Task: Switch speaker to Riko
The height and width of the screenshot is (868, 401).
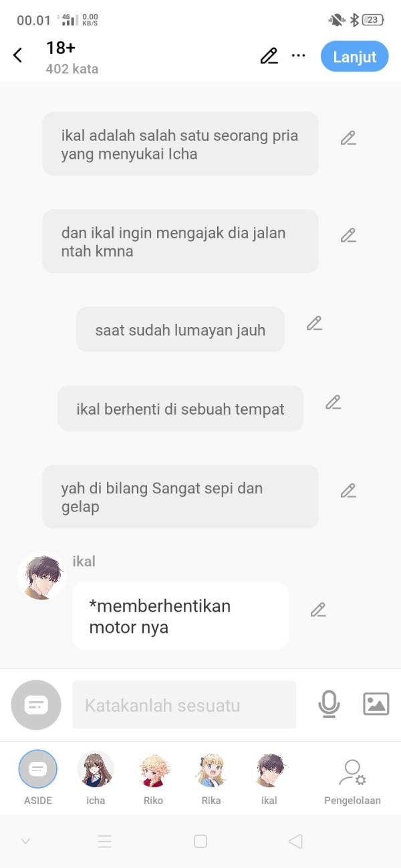Action: click(x=153, y=777)
